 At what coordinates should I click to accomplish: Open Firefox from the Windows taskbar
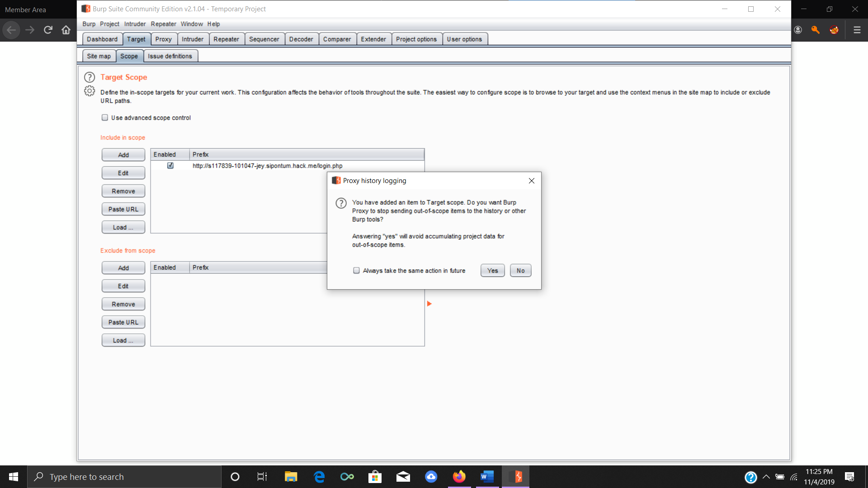click(x=459, y=477)
